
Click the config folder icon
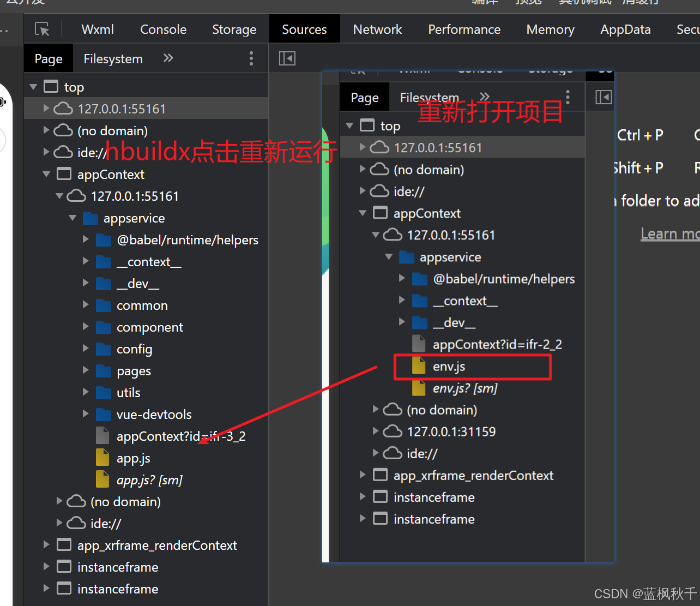click(103, 349)
